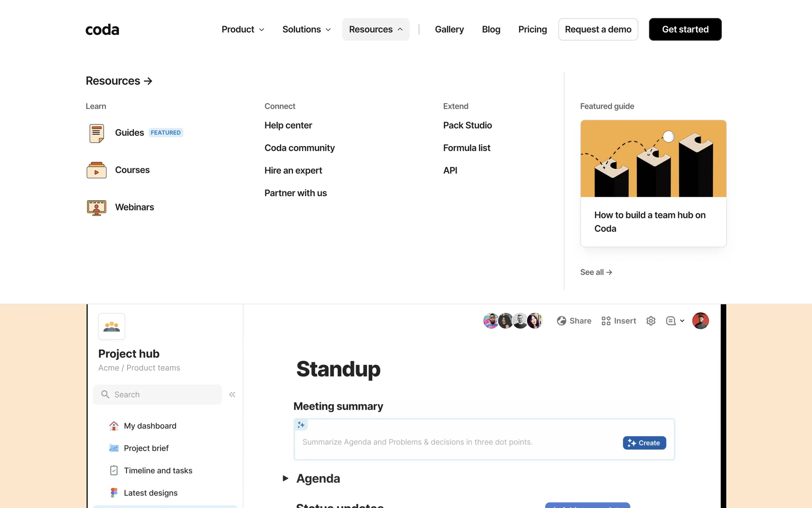Click the Guides document icon

pos(96,133)
